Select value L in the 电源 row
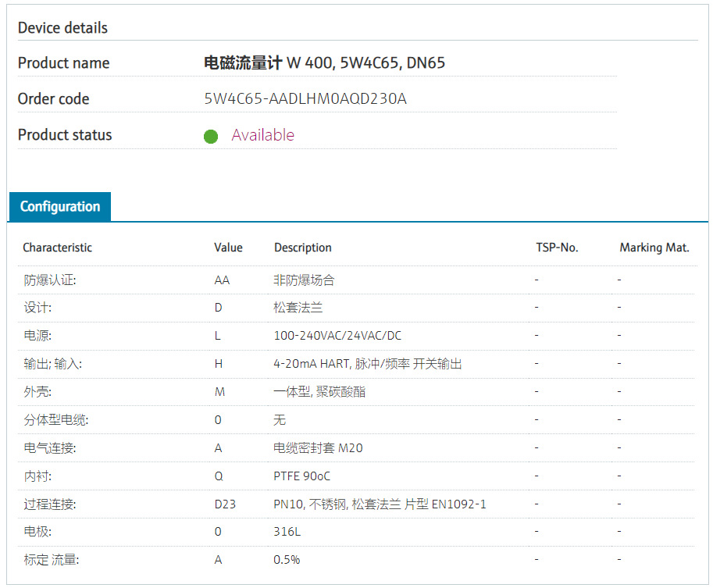 point(218,336)
